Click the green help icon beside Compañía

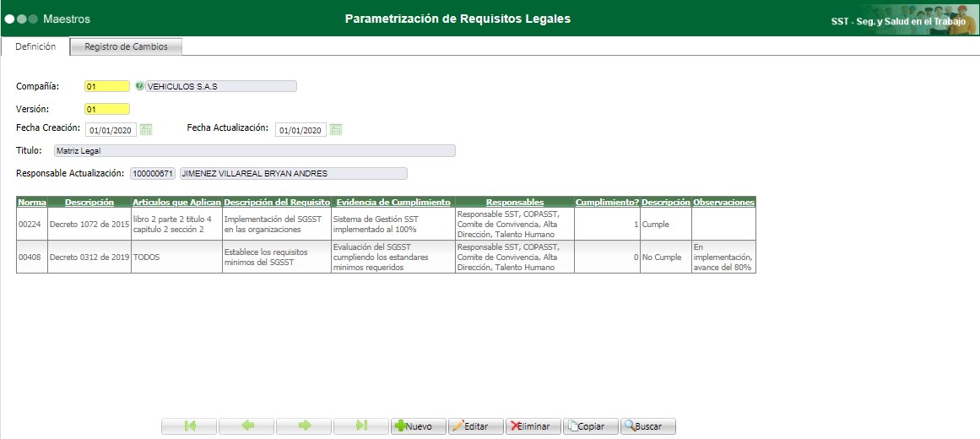click(x=139, y=85)
